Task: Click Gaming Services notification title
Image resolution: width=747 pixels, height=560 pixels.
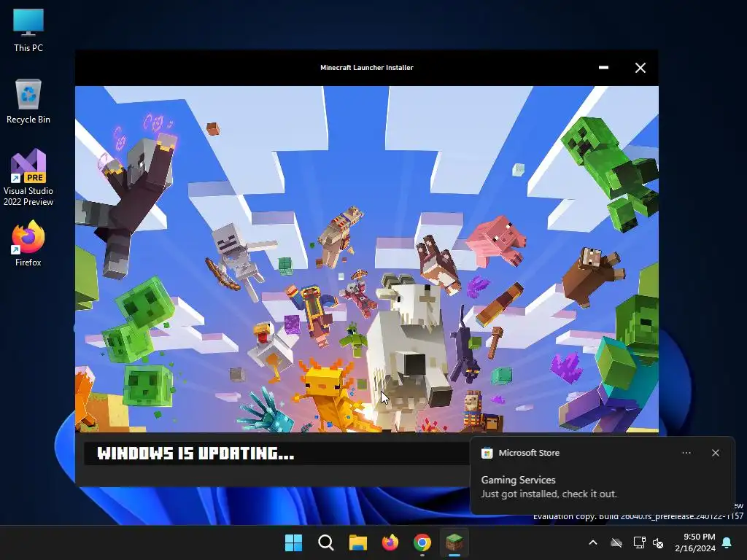Action: click(519, 480)
